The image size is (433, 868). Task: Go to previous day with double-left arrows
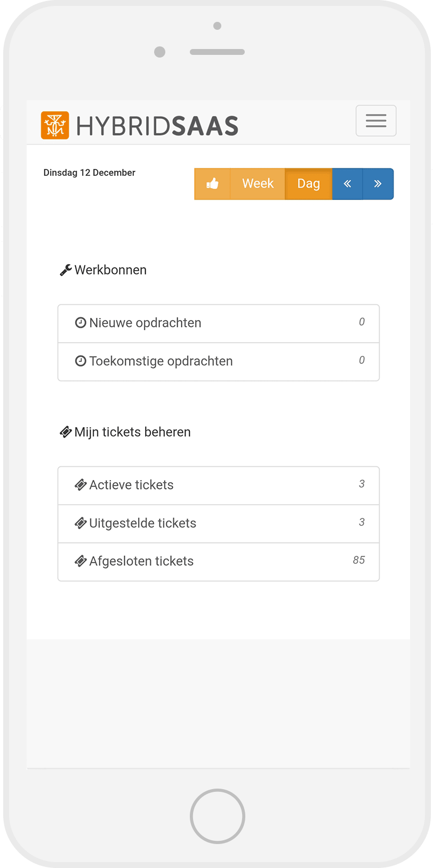[x=347, y=184]
